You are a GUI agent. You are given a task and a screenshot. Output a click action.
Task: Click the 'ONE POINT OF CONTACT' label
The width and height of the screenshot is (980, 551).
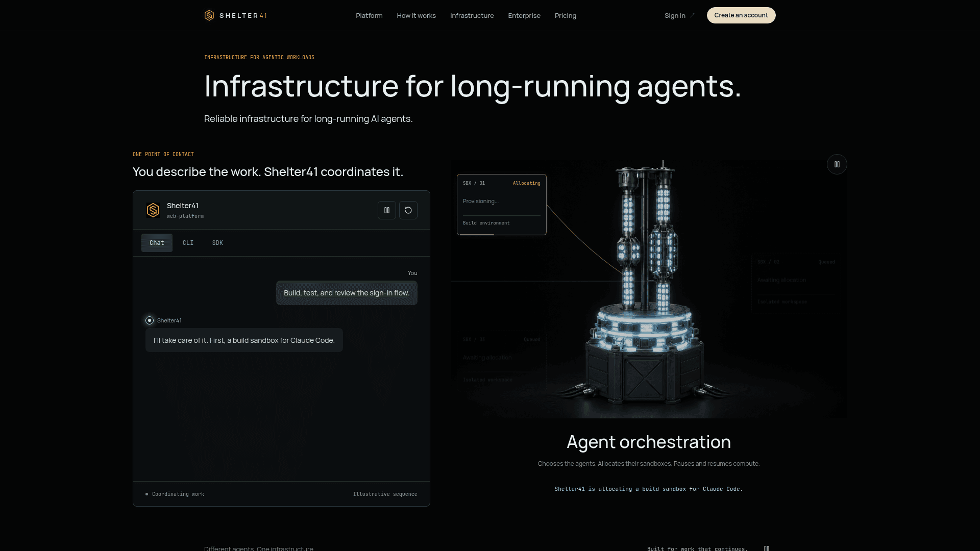coord(163,154)
